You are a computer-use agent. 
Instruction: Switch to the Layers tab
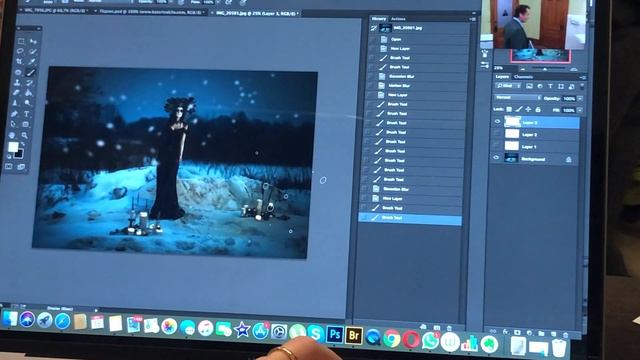pyautogui.click(x=502, y=76)
